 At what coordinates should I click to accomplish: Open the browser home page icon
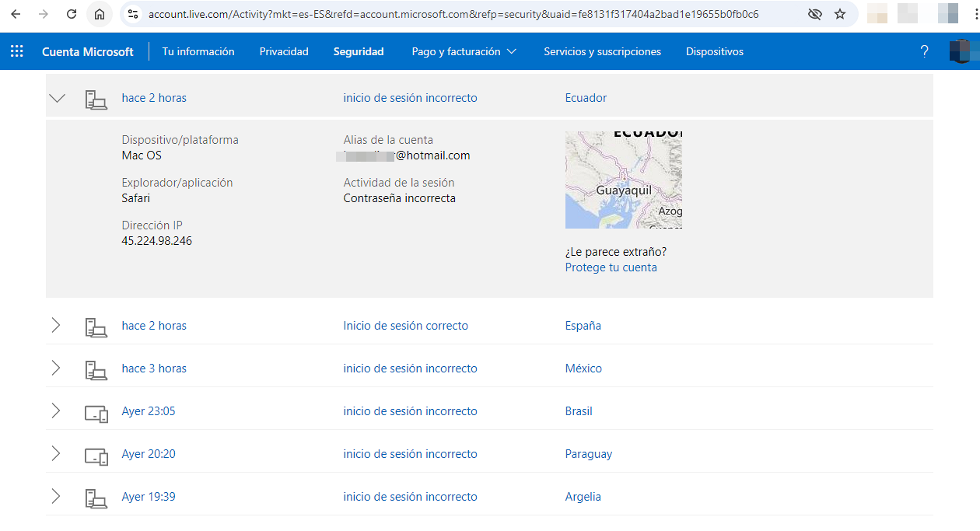100,14
